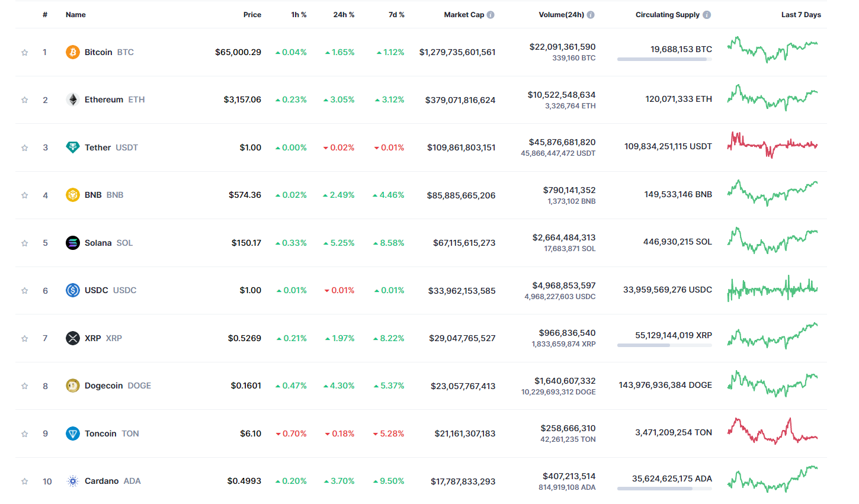Open the Cardano ADA coin page link

pyautogui.click(x=113, y=481)
